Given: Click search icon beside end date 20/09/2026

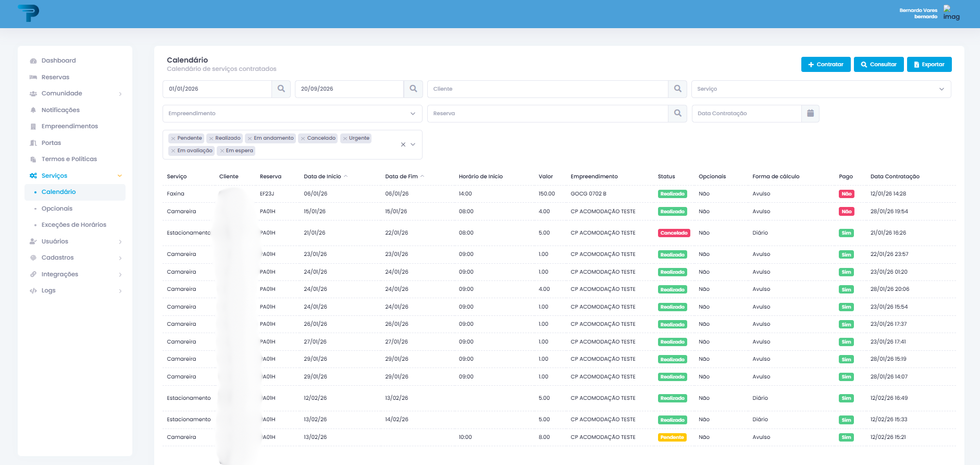Looking at the screenshot, I should coord(413,89).
